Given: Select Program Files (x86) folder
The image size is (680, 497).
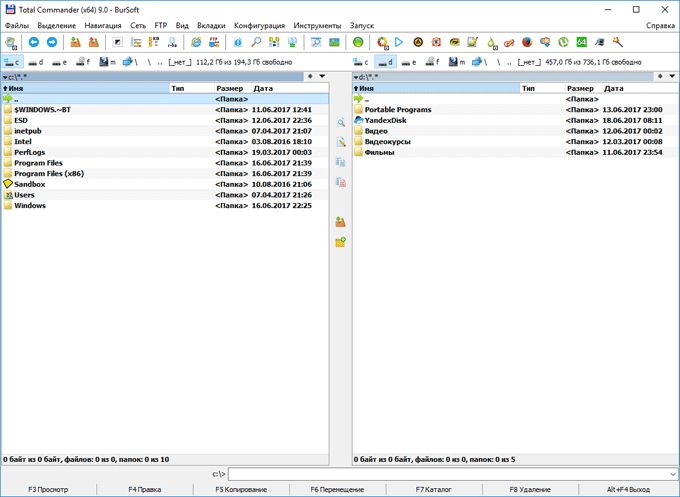Looking at the screenshot, I should [165, 173].
